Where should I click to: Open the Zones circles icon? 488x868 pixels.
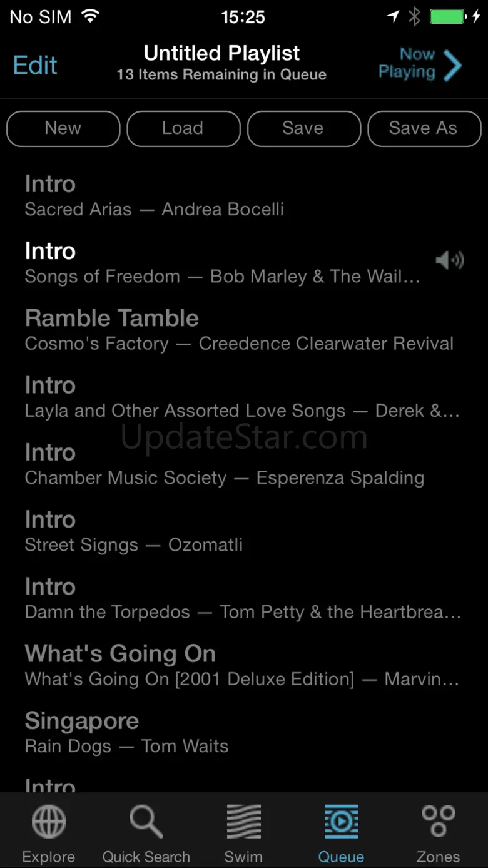(438, 821)
